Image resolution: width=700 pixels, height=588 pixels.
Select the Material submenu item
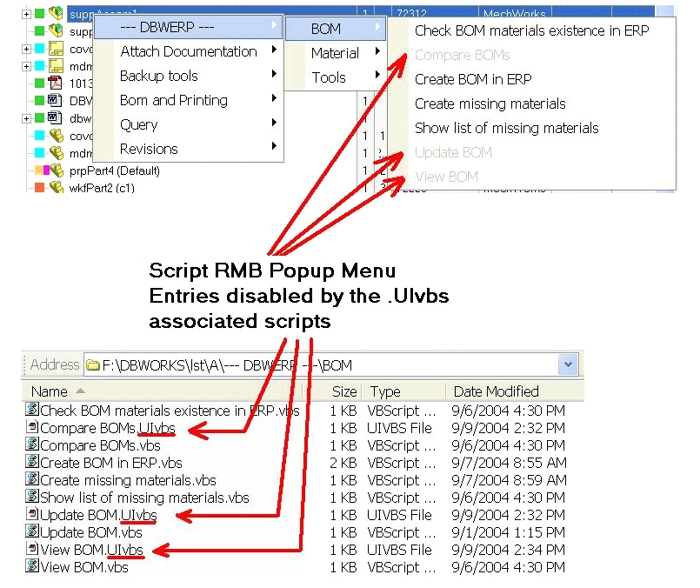tap(336, 53)
